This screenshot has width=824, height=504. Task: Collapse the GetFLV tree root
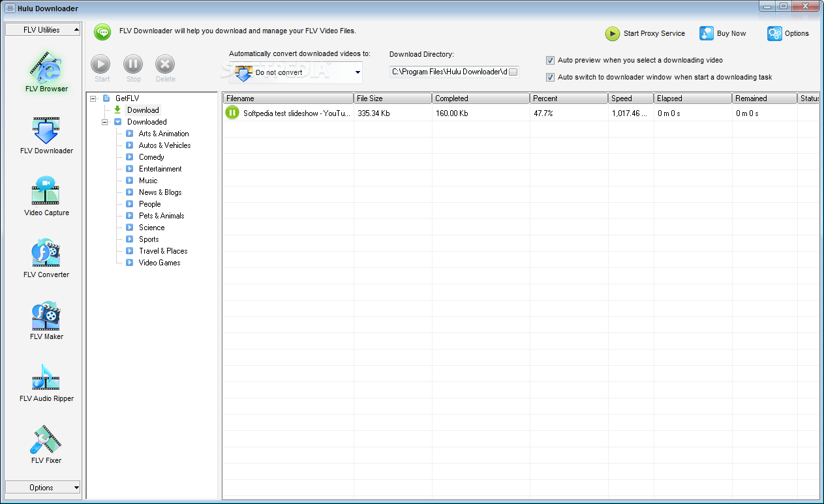click(x=93, y=98)
